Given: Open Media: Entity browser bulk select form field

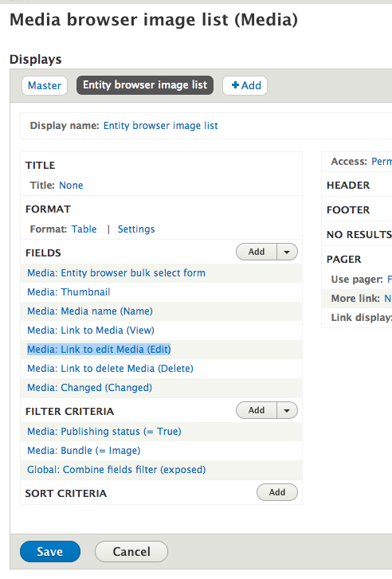Looking at the screenshot, I should [116, 273].
